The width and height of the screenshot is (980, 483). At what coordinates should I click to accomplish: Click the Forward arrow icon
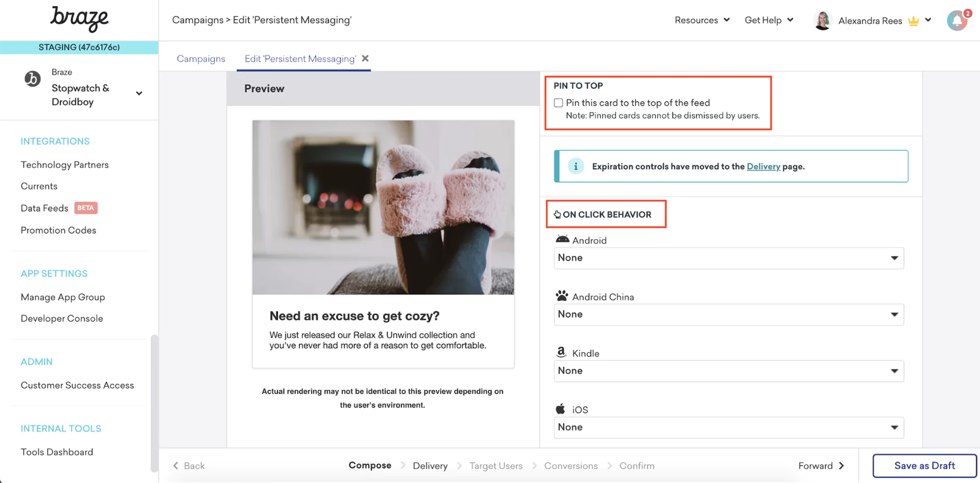[x=842, y=466]
